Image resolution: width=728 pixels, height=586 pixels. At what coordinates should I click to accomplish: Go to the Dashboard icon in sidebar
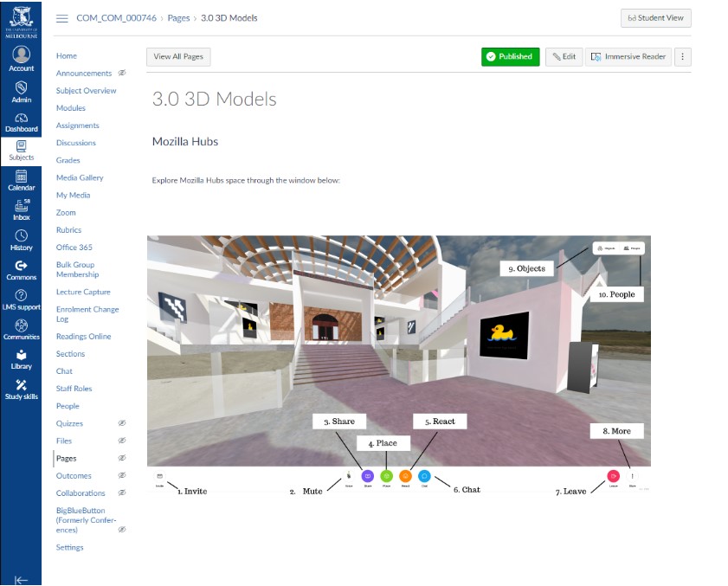pos(21,122)
